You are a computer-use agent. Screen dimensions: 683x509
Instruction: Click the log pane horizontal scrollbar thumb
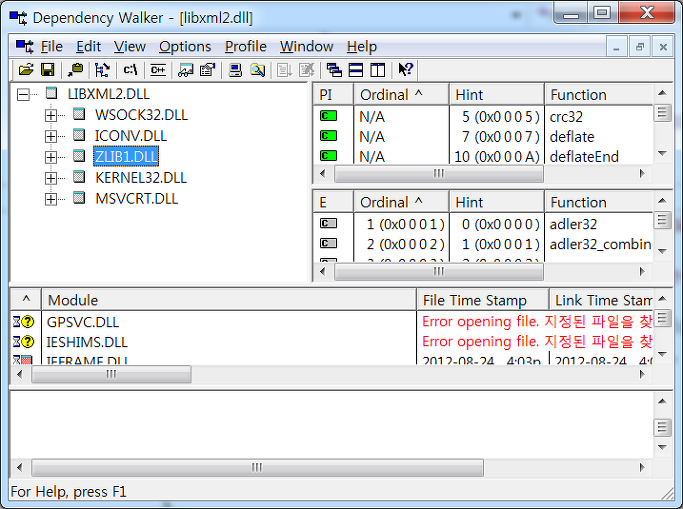click(257, 467)
